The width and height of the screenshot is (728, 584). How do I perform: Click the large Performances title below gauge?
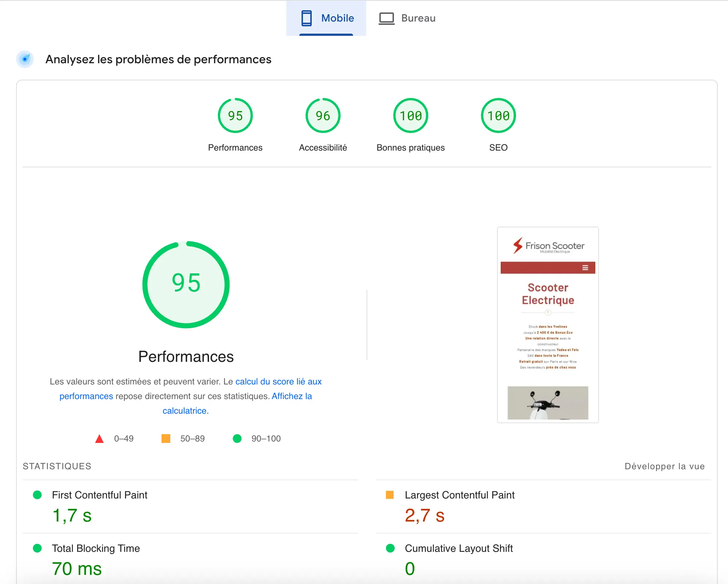[186, 357]
